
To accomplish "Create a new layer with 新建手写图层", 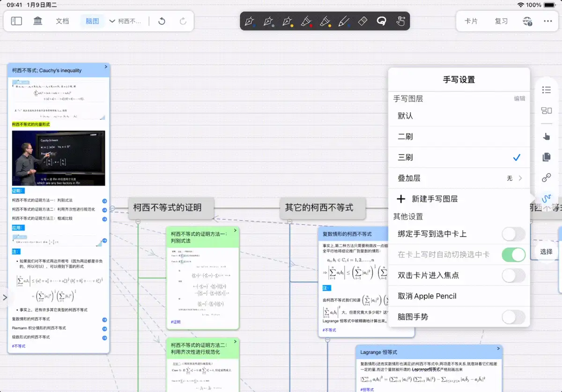I will pos(459,199).
